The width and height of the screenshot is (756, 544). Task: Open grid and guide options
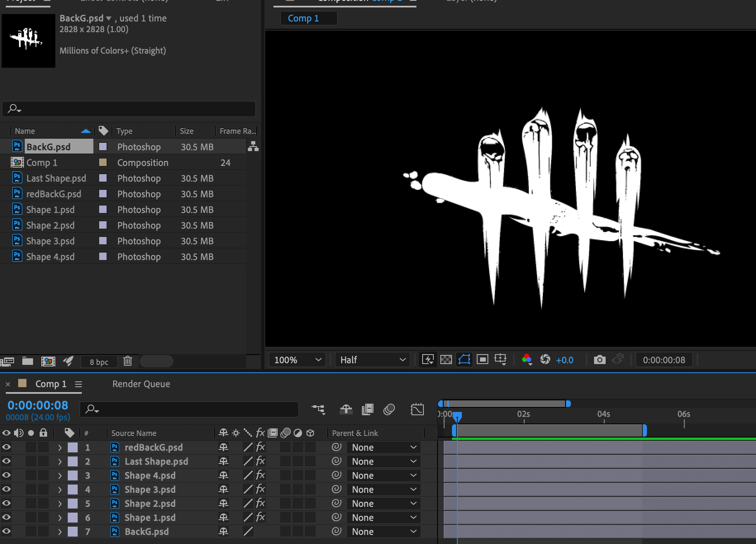500,360
